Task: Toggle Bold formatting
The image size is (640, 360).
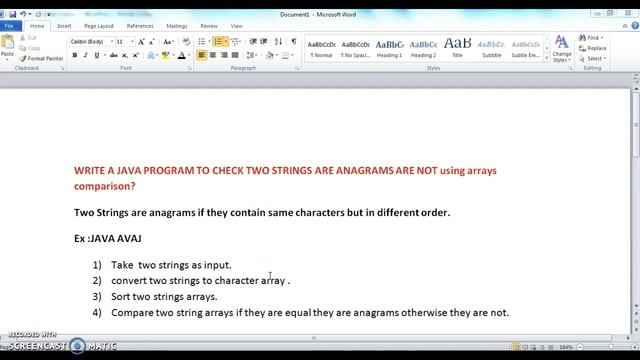Action: point(75,55)
